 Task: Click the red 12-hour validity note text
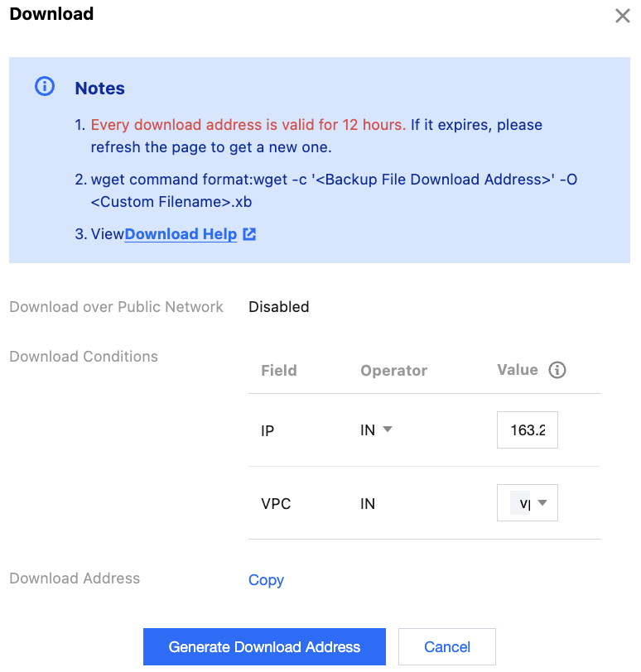tap(248, 125)
